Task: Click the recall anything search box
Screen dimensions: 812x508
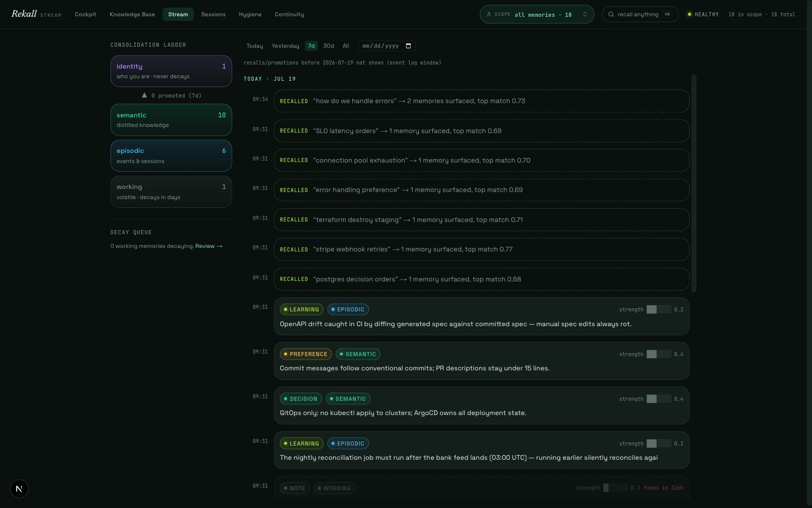Action: [640, 14]
